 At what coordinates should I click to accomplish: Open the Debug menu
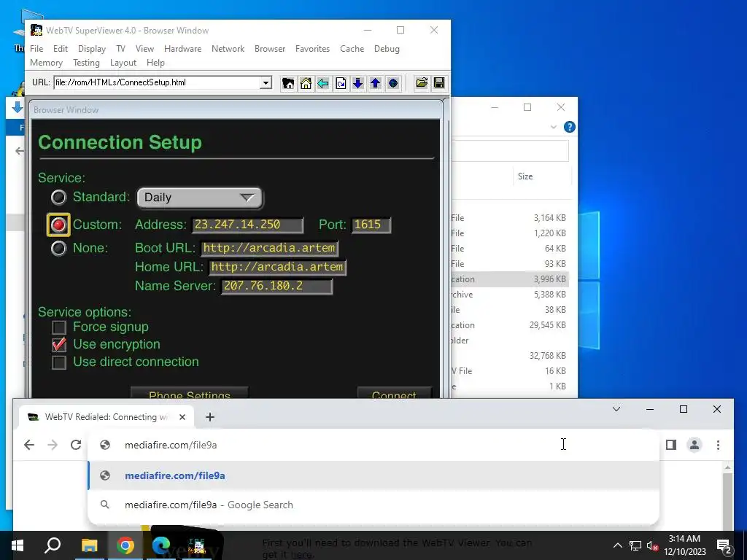387,49
